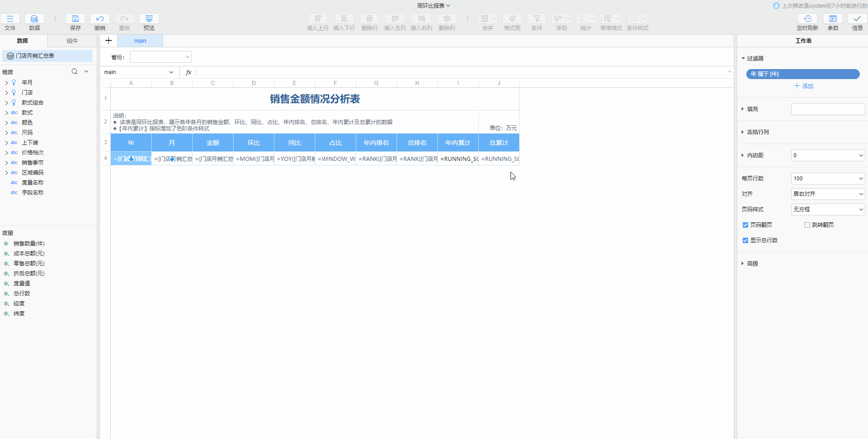Viewport: 868px width, 439px height.
Task: Click the 定时刷新 scheduled refresh icon
Action: click(x=808, y=19)
